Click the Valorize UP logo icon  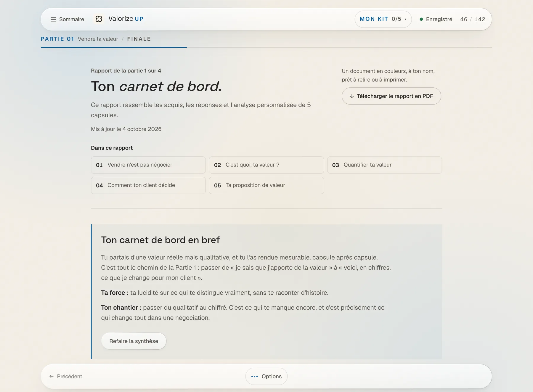pyautogui.click(x=99, y=19)
